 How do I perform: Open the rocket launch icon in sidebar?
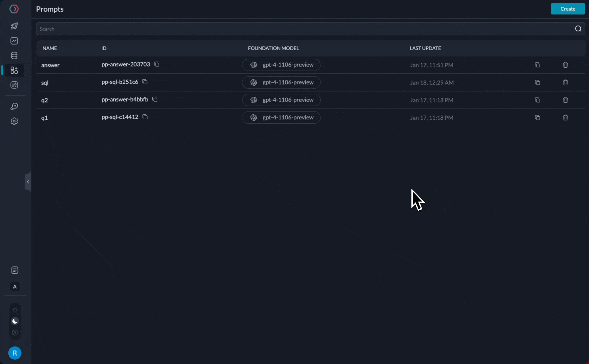[x=14, y=26]
